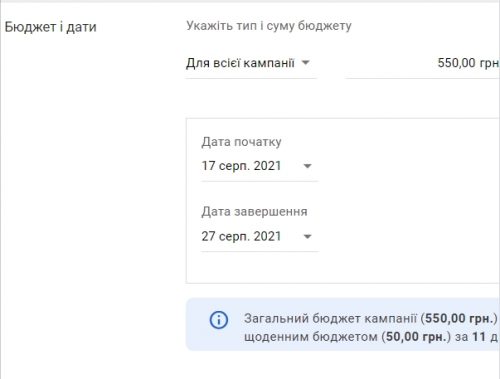Click the 'Укажіть тип і суму бюджету' text
The image size is (500, 379).
(x=269, y=26)
